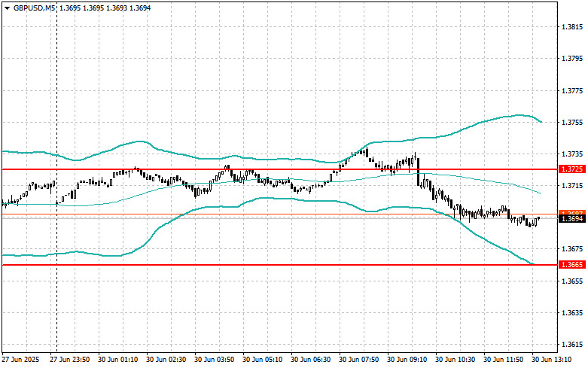The width and height of the screenshot is (588, 368).
Task: Click the 27 Jun 2025 time label
Action: tap(20, 360)
